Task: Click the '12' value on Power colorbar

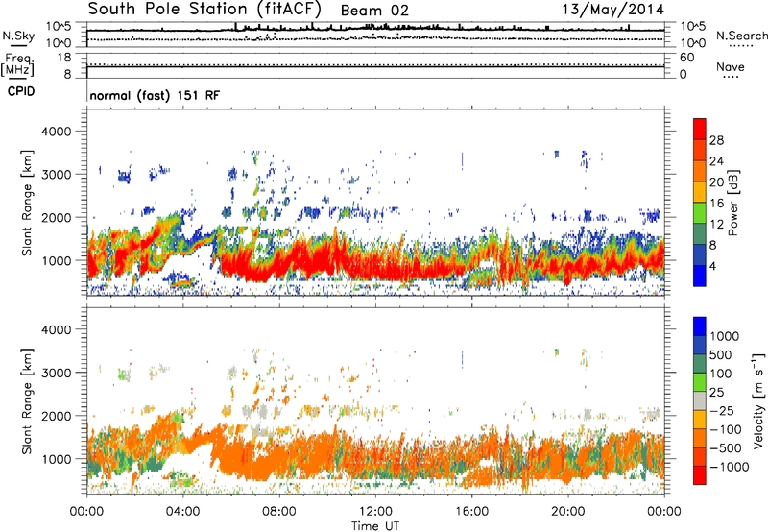Action: (x=716, y=225)
